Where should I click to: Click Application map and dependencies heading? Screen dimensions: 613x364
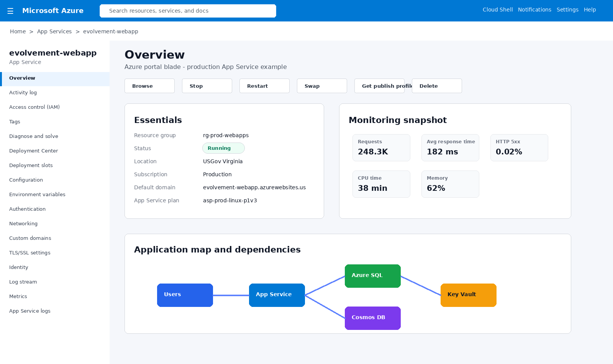pos(217,249)
